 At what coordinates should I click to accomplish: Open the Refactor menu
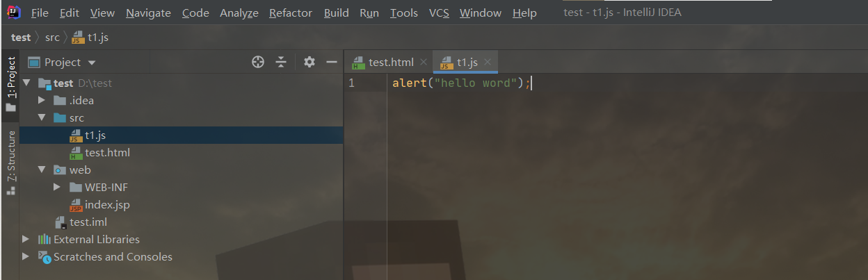click(291, 13)
